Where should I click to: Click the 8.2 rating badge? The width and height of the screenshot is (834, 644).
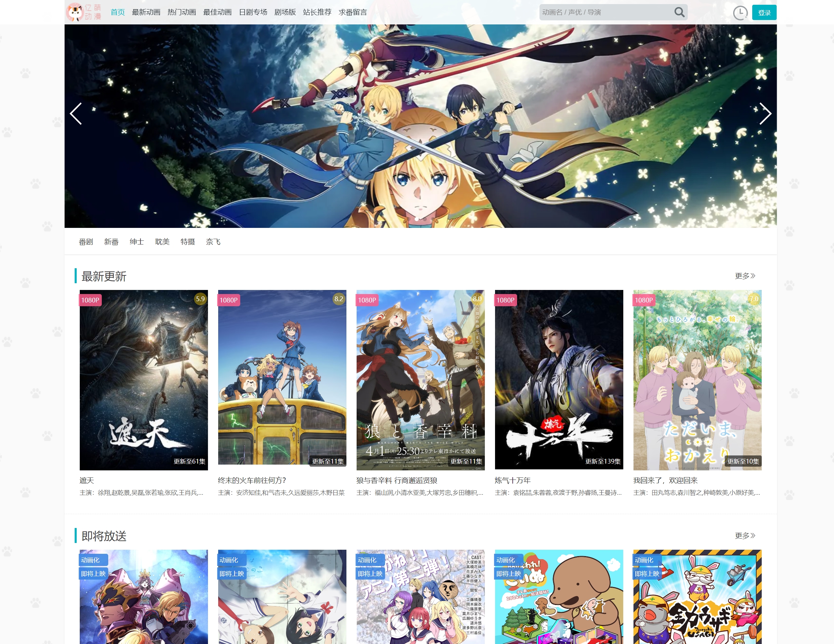click(339, 299)
